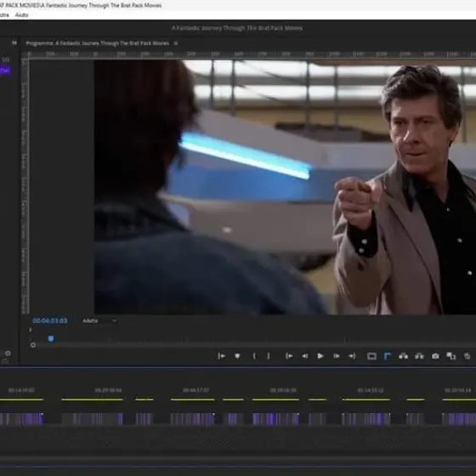Click the sequence title in the header bar
Viewport: 476px width, 476px height.
tap(237, 28)
